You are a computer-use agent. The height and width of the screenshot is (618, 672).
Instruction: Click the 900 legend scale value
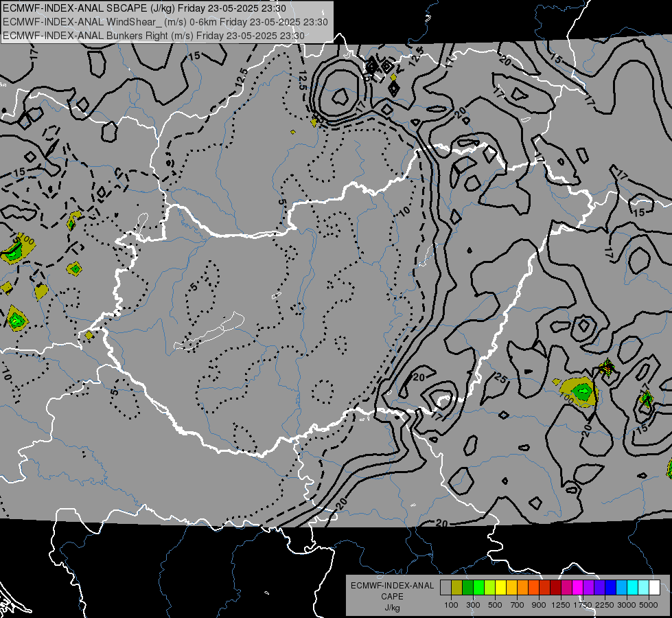(x=539, y=605)
